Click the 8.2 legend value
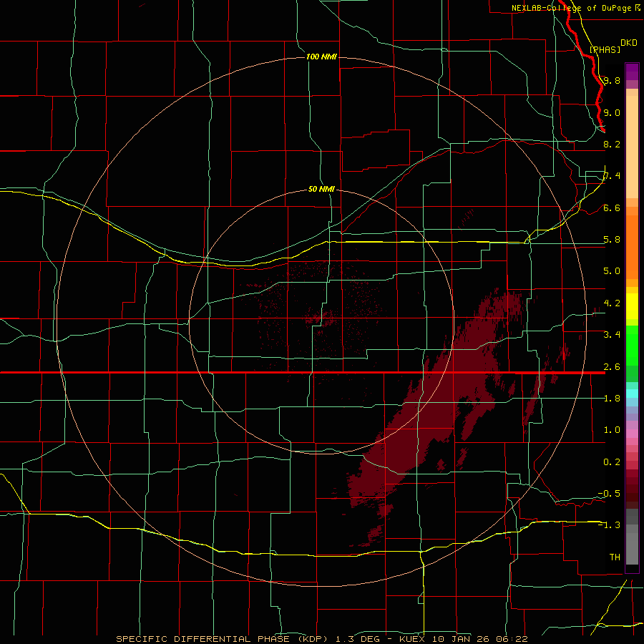644x644 pixels. [612, 144]
